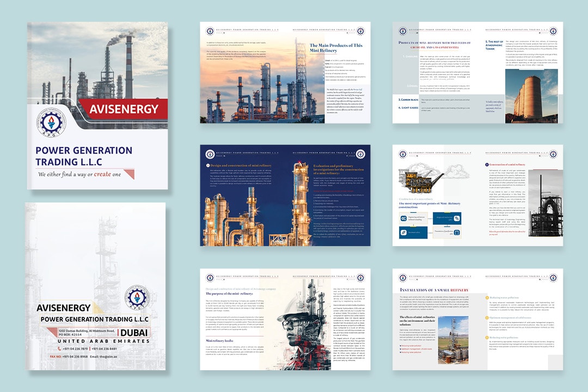The width and height of the screenshot is (588, 392).
Task: Click the yellow bullet beside Reducing noise pollution heading
Action: click(487, 337)
